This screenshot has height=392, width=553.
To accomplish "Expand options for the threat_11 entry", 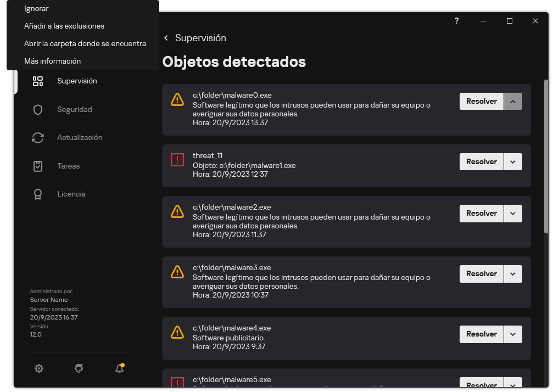I will point(513,161).
